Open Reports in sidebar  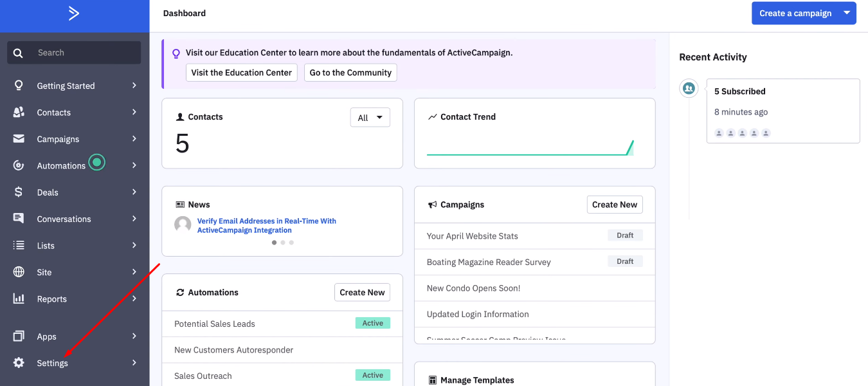coord(75,299)
